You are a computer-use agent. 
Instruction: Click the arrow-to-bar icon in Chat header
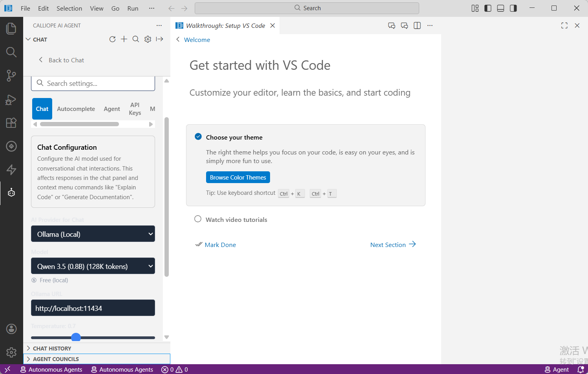[x=159, y=39]
